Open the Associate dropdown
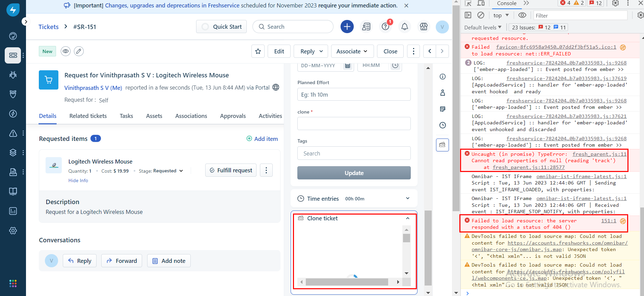The image size is (644, 296). 352,51
